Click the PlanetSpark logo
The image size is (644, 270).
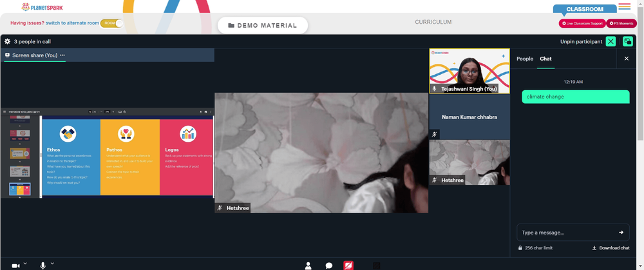tap(43, 7)
